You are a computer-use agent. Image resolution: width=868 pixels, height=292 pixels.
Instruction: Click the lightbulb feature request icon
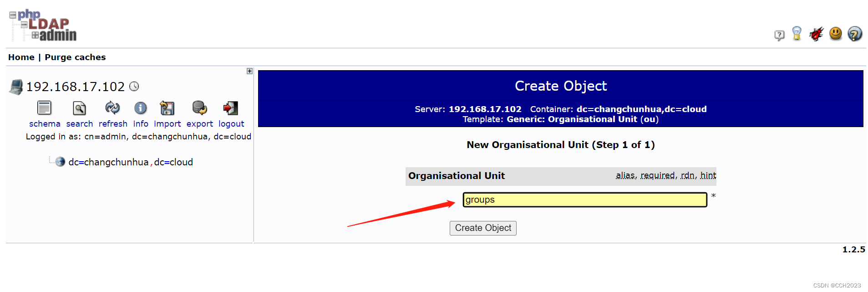pyautogui.click(x=797, y=34)
